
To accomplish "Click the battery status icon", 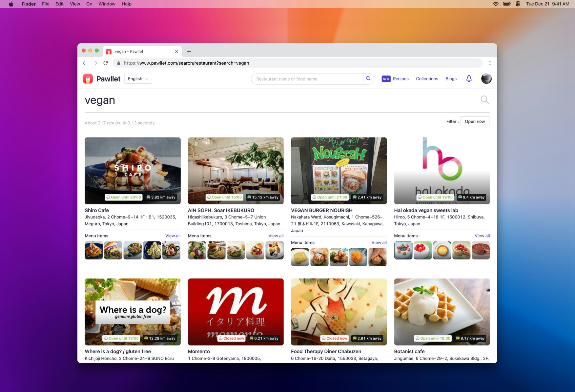I will [507, 4].
